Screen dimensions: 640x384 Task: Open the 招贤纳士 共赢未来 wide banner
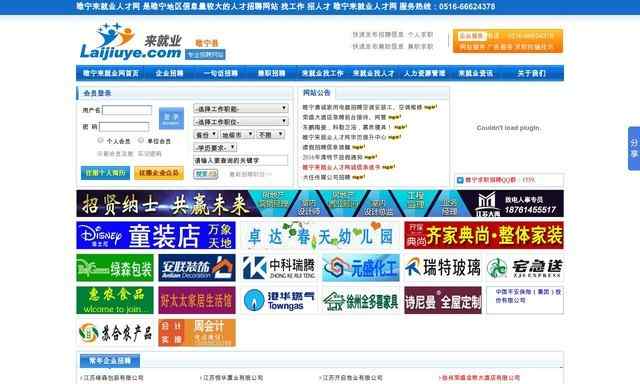pos(320,203)
